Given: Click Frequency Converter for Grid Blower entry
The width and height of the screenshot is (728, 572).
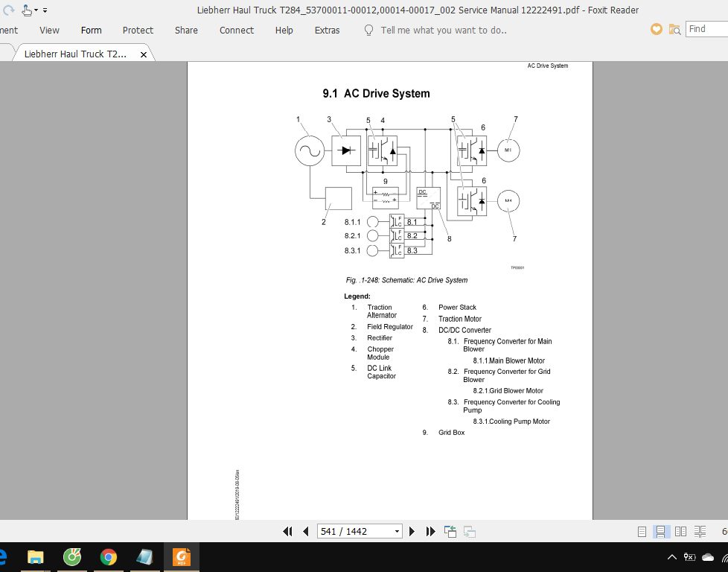Looking at the screenshot, I should click(506, 375).
